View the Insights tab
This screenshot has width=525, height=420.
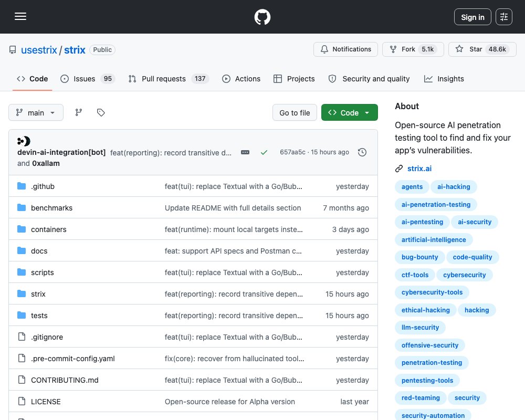pos(444,79)
